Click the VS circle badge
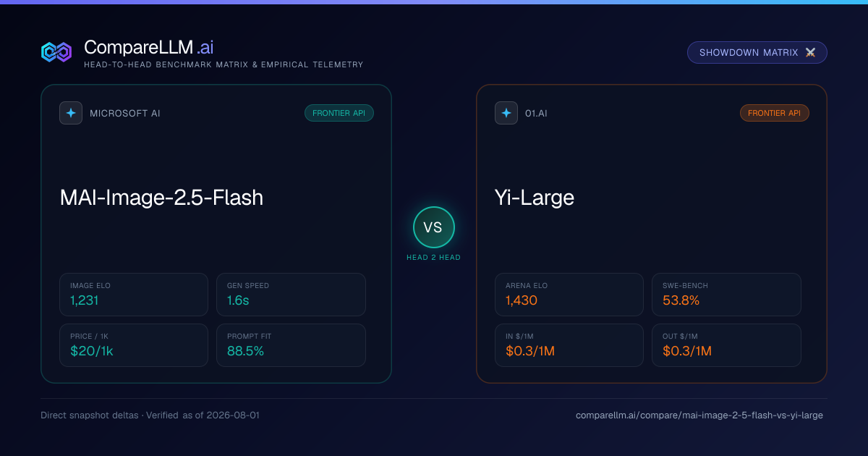This screenshot has width=868, height=456. [433, 227]
